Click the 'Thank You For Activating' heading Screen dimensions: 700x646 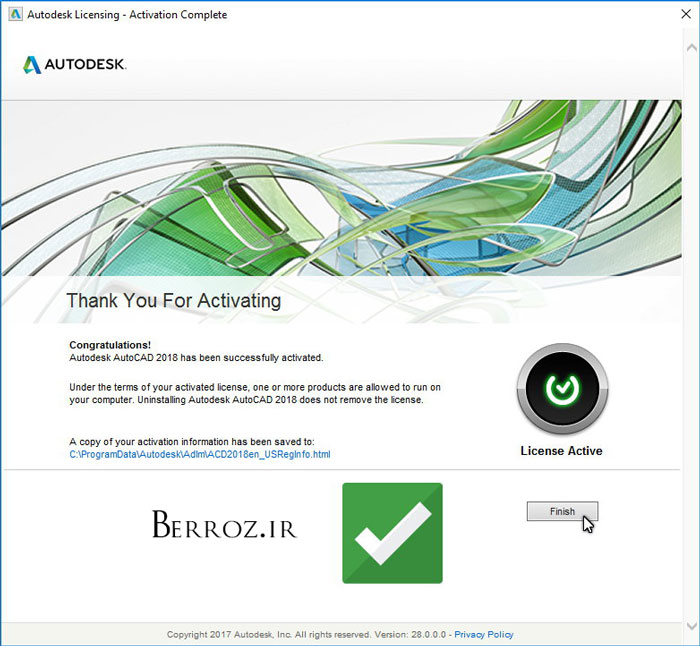pyautogui.click(x=173, y=300)
